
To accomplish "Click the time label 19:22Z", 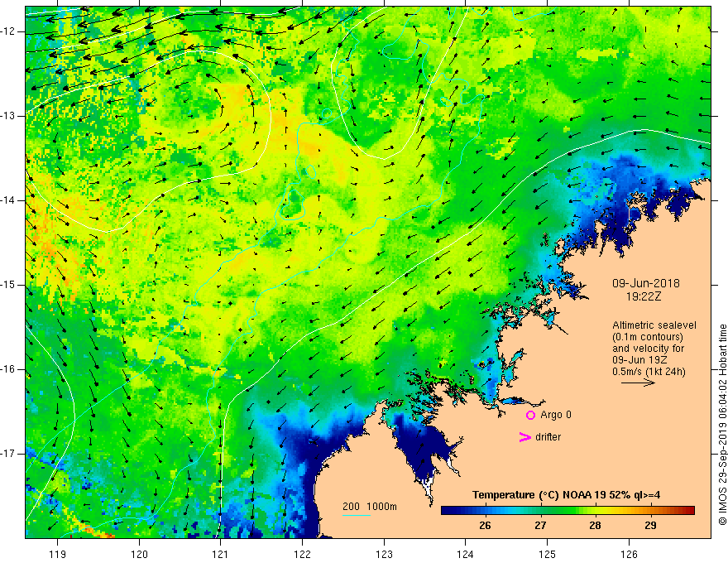I will [x=644, y=296].
